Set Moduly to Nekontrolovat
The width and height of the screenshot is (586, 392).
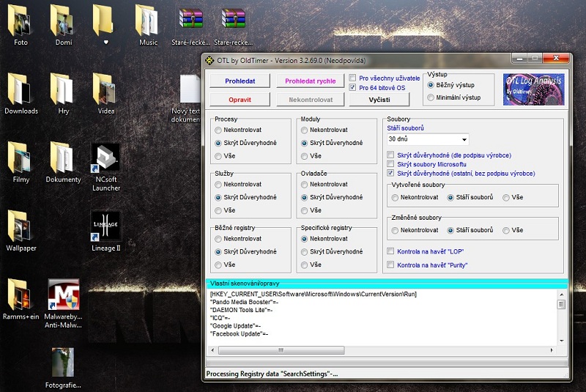(x=304, y=130)
